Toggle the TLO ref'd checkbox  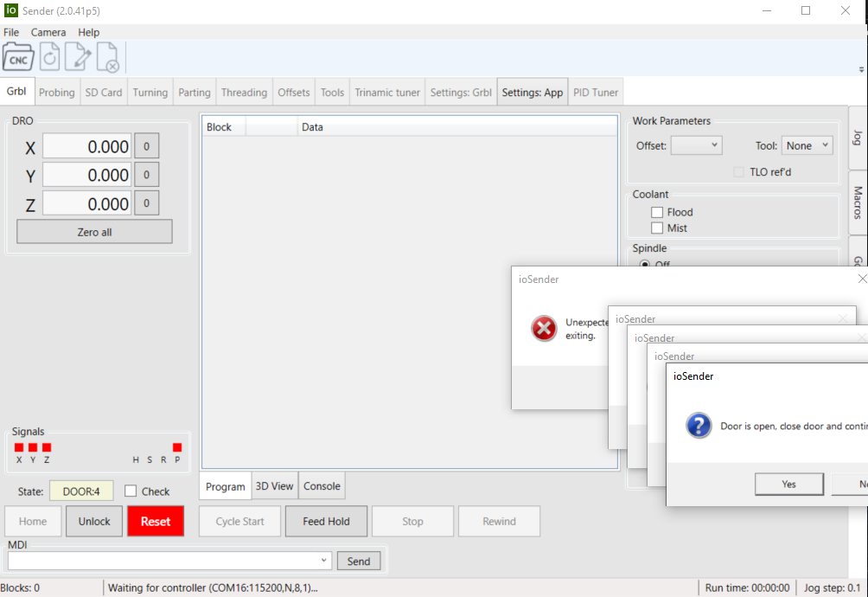[738, 171]
